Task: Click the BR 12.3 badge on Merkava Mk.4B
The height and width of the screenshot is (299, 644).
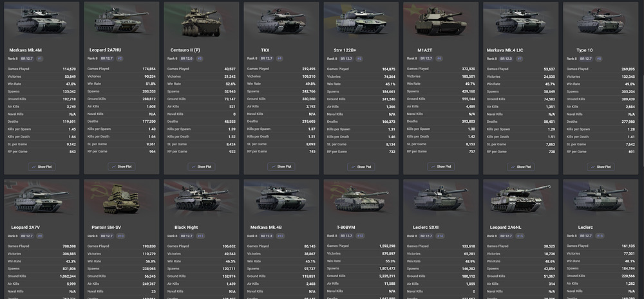Action: [x=266, y=236]
